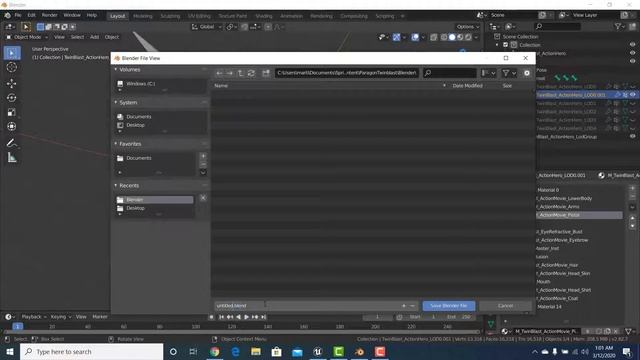Create a new folder in file view
640x360 pixels.
click(x=266, y=73)
